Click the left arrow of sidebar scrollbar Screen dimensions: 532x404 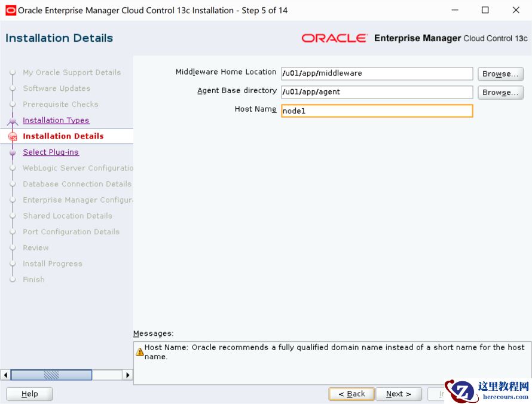point(5,375)
